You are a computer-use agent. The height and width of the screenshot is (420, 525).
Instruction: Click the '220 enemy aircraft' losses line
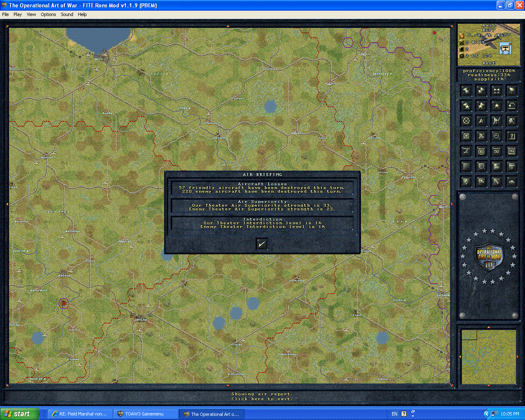262,191
